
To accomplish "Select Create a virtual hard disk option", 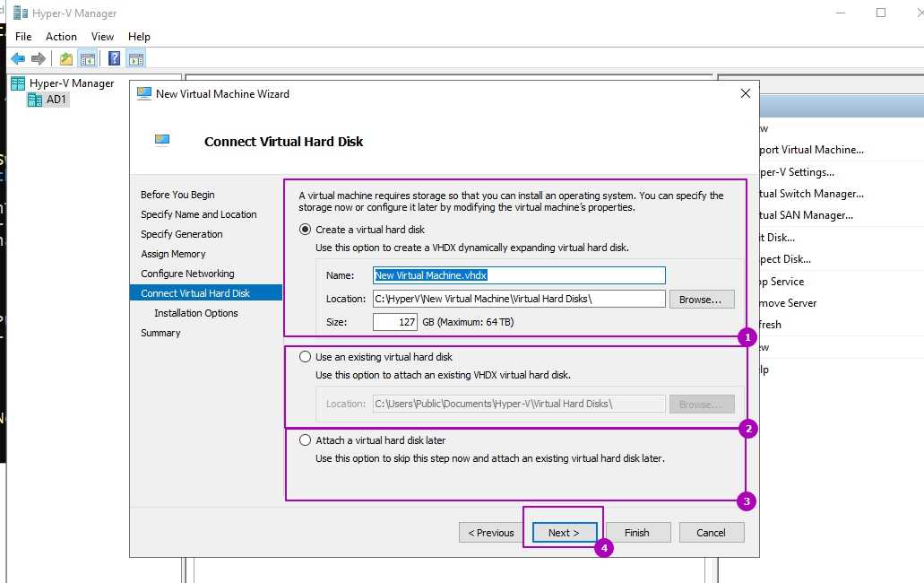I will tap(305, 230).
